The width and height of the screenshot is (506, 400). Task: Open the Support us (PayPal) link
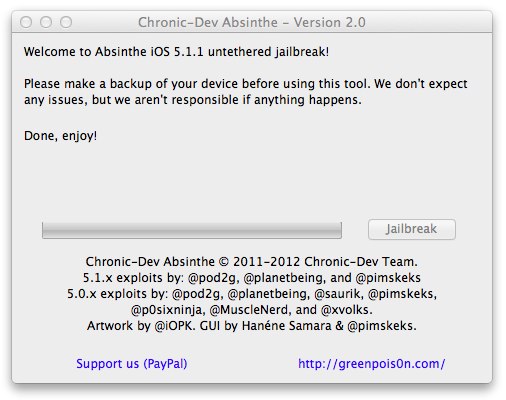pos(132,364)
